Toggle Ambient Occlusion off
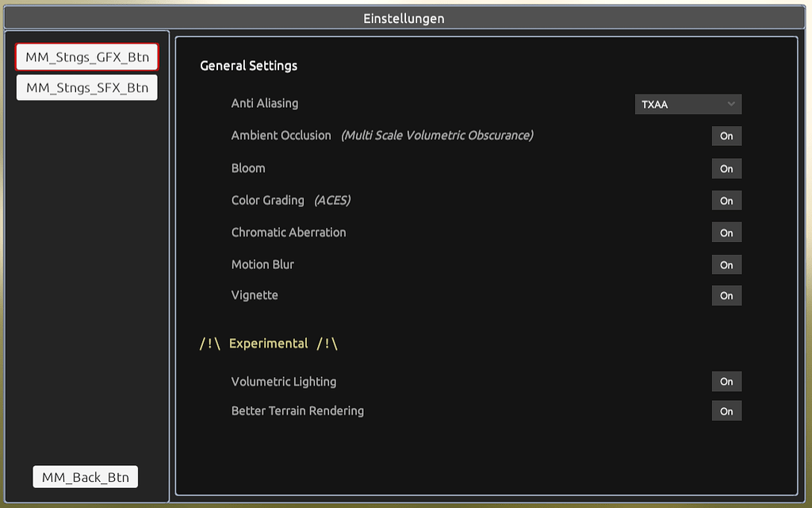 (x=726, y=136)
